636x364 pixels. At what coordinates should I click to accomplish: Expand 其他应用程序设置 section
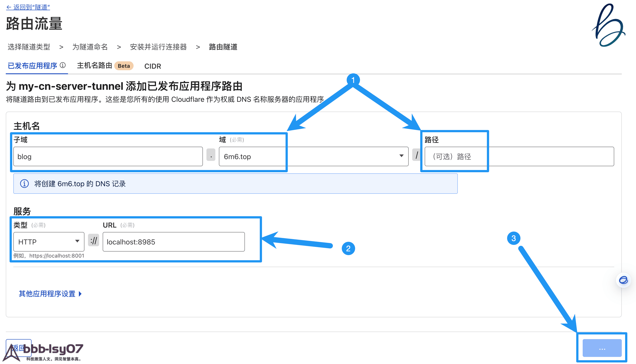tap(50, 294)
